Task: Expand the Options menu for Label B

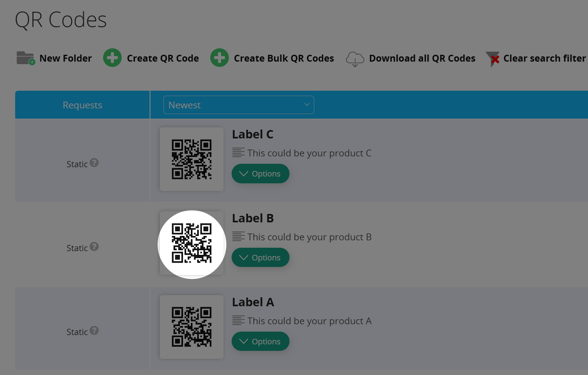Action: click(x=260, y=257)
